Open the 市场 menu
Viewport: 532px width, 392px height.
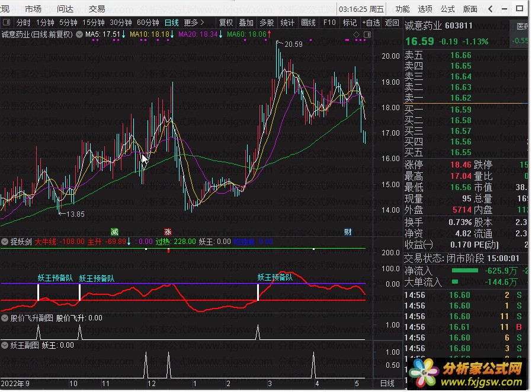[33, 9]
